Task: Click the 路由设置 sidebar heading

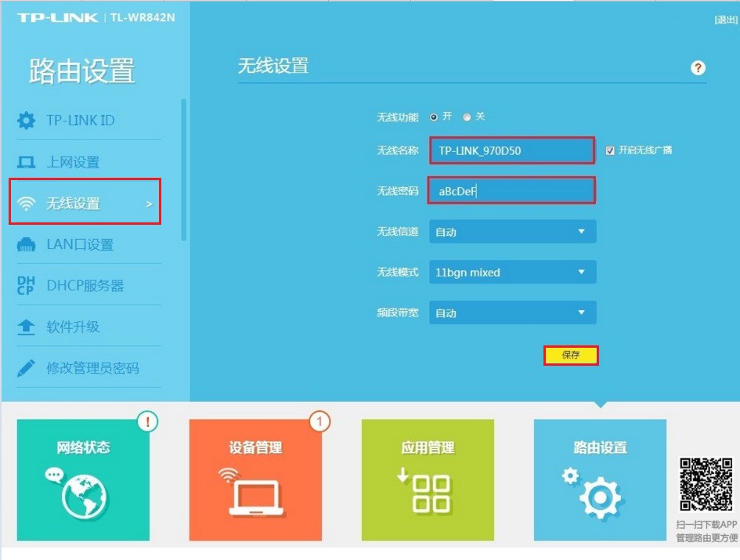Action: pyautogui.click(x=81, y=71)
